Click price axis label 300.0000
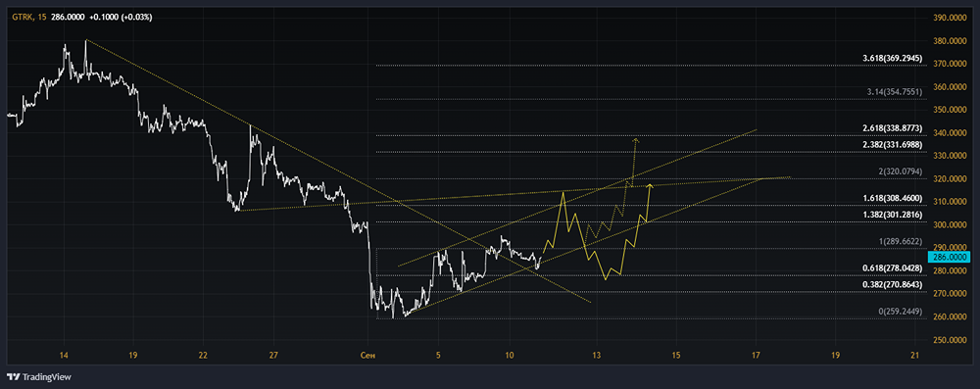 click(x=950, y=225)
